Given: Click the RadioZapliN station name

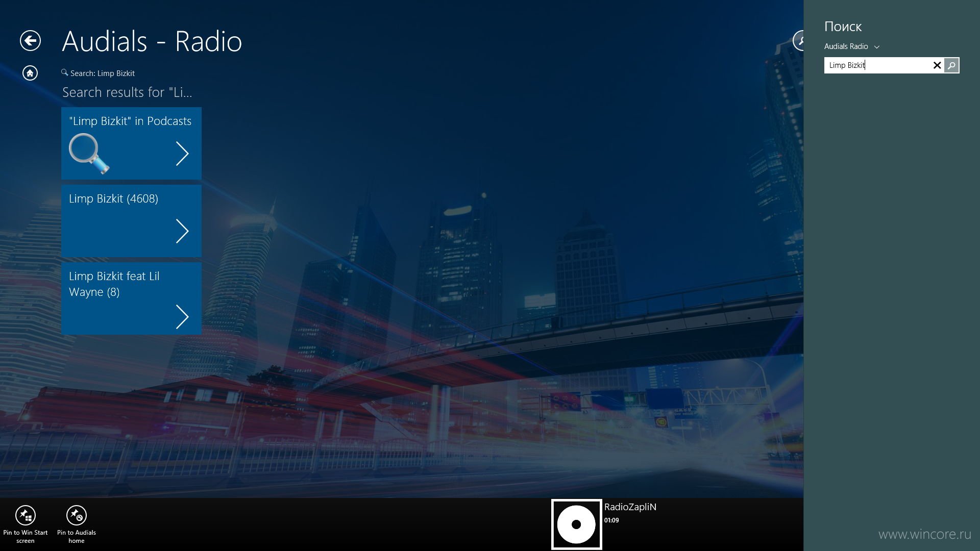Looking at the screenshot, I should (x=630, y=507).
